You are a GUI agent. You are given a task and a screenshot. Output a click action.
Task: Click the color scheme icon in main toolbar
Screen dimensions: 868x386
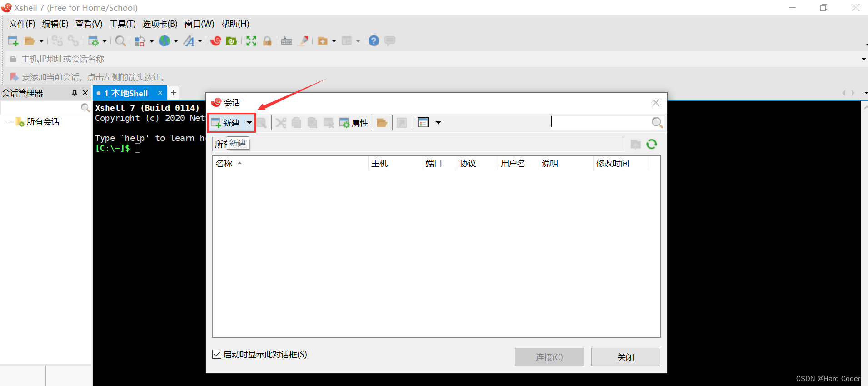[x=140, y=41]
